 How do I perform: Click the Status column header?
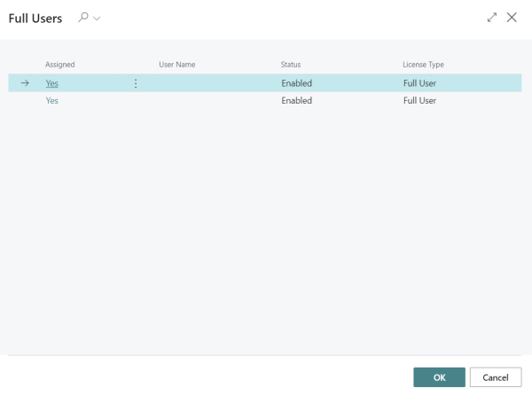point(291,65)
